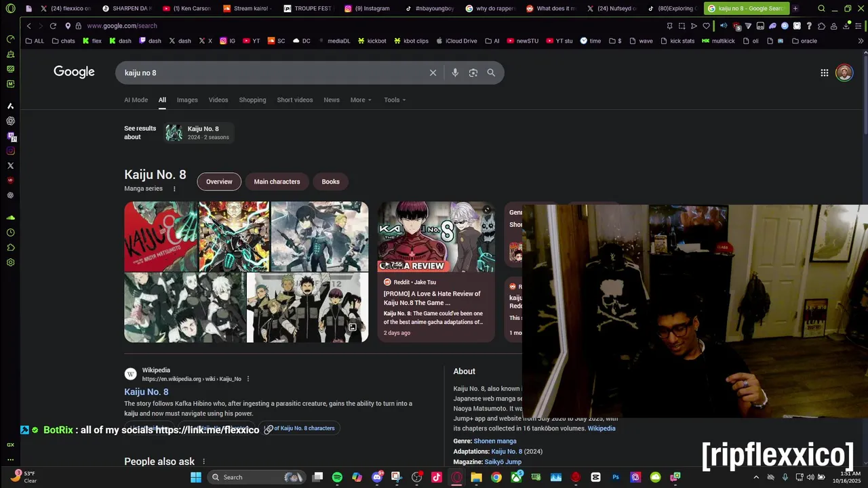This screenshot has height=488, width=868.
Task: Open the red Kaiju 8 manga cover thumbnail
Action: click(x=161, y=236)
